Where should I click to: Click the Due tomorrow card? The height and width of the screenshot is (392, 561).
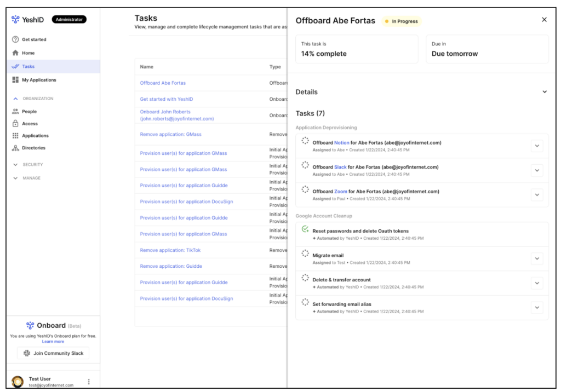click(x=487, y=49)
